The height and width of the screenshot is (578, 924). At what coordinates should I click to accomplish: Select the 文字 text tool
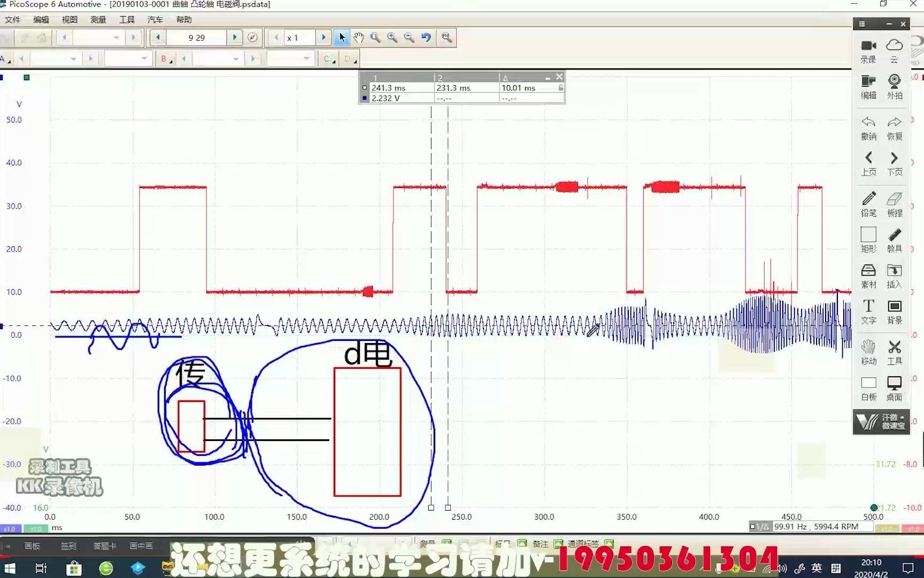coord(868,312)
